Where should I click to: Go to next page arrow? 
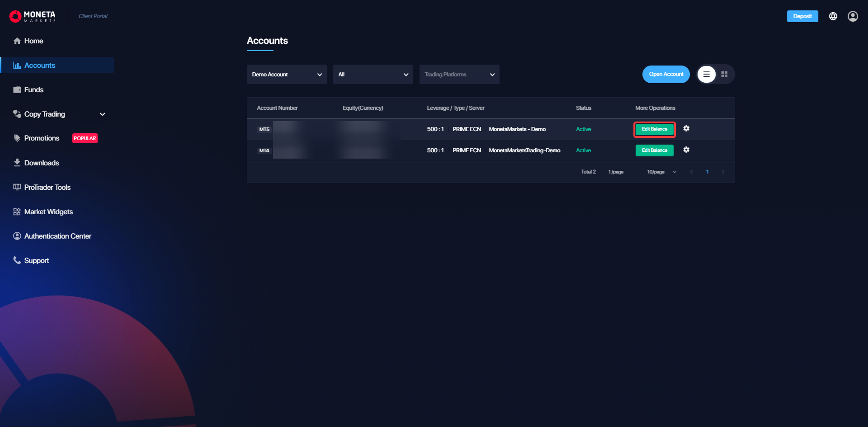(723, 172)
